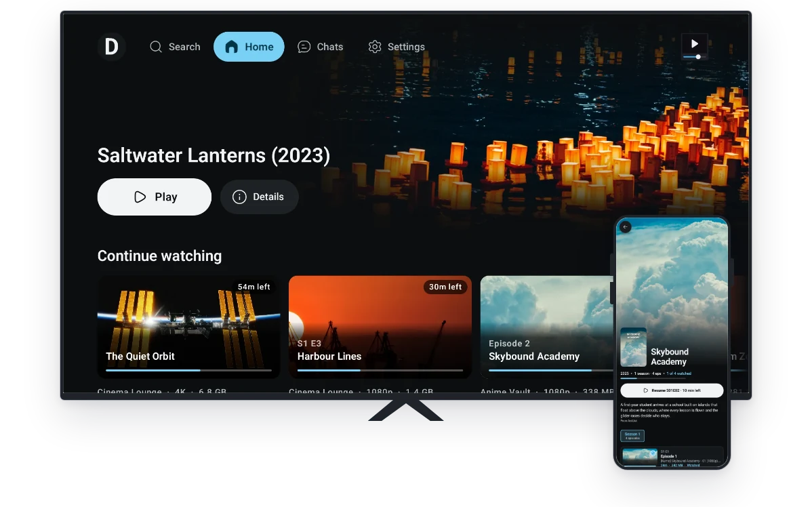The width and height of the screenshot is (812, 507).
Task: Open the Chats tab
Action: (320, 47)
